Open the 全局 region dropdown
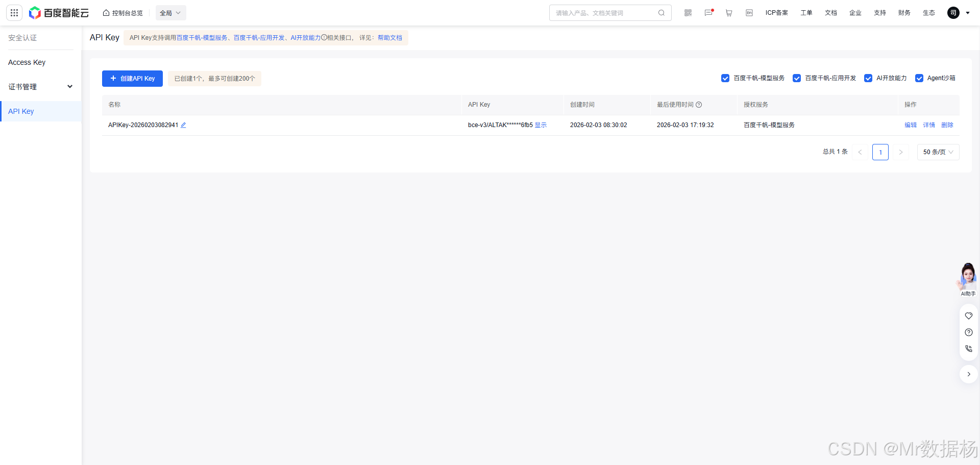The height and width of the screenshot is (465, 980). tap(170, 13)
